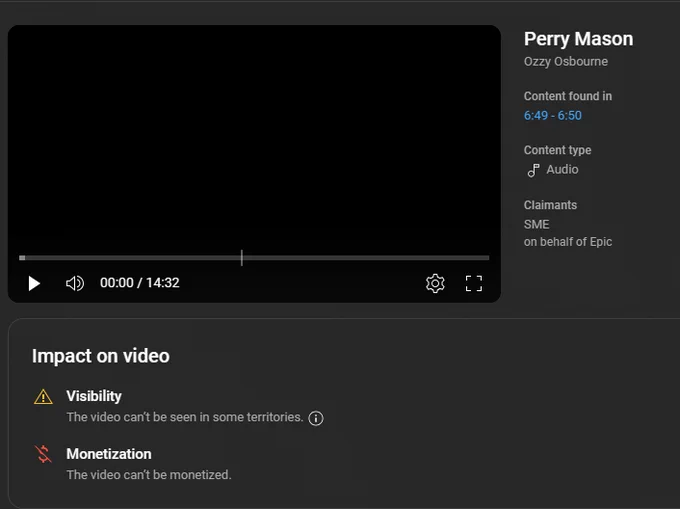
Task: Click the 'Visibility' heading
Action: (94, 396)
